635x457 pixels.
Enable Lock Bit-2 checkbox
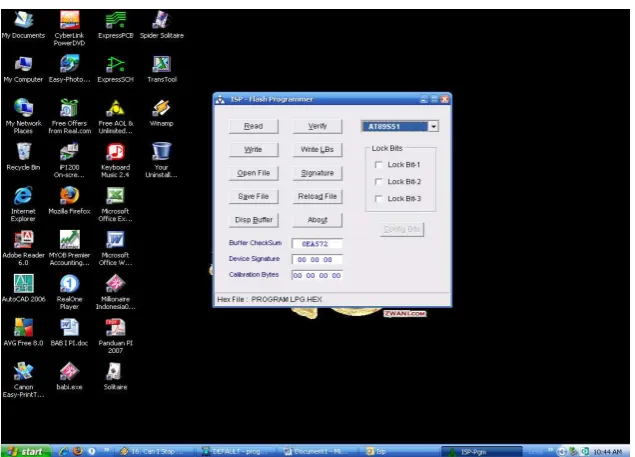coord(379,182)
